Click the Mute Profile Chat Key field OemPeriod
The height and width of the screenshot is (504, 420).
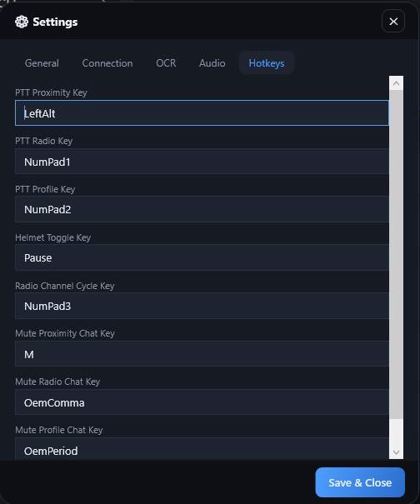[x=202, y=448]
